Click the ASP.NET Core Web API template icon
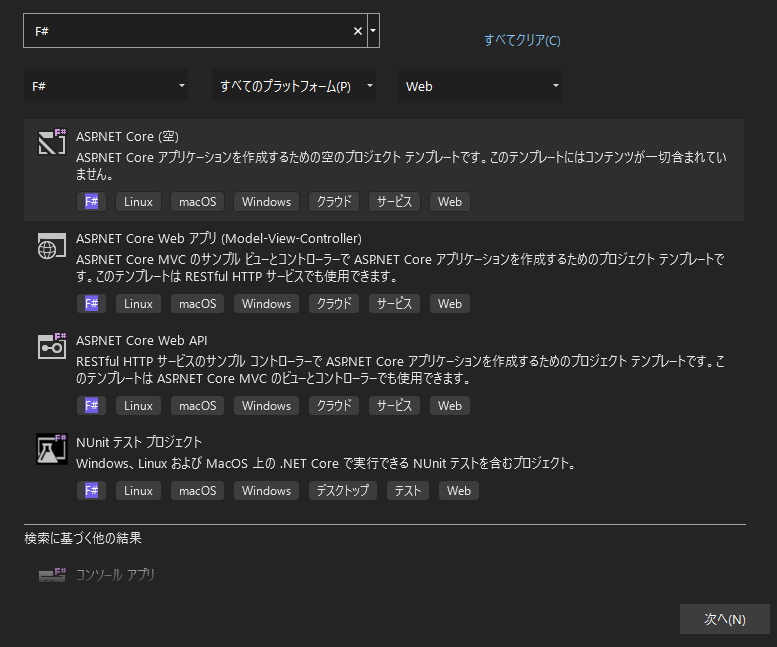Viewport: 777px width, 647px height. coord(52,346)
